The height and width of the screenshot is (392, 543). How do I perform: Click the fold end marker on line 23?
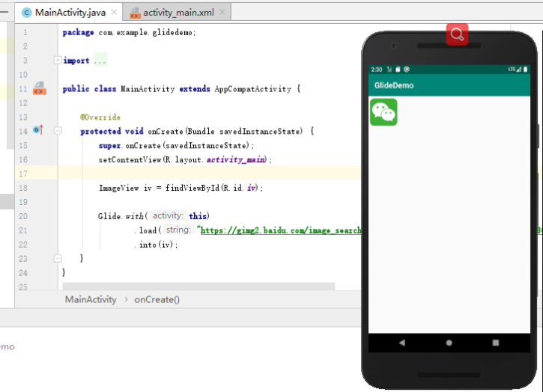click(58, 258)
